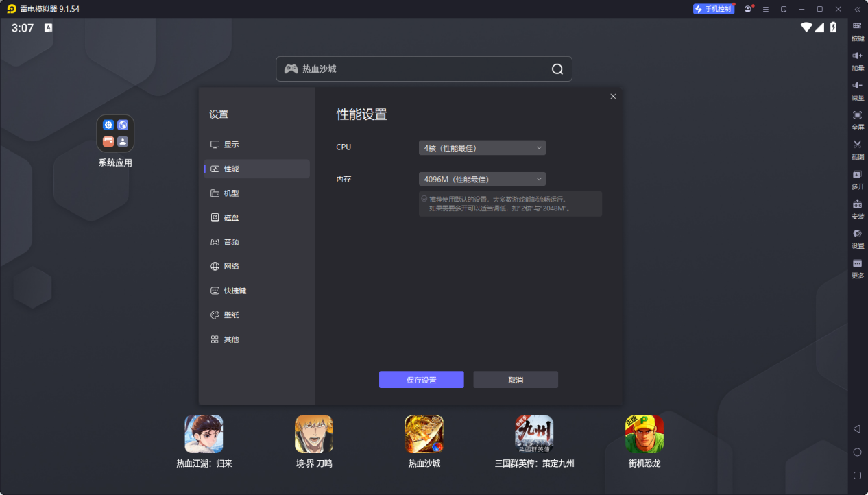Image resolution: width=868 pixels, height=495 pixels.
Task: Open the CPU core count dropdown
Action: 482,147
